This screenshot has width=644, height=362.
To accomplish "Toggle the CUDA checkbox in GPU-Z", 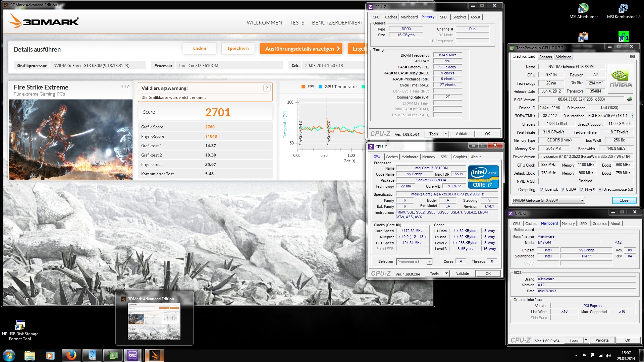I will [x=563, y=189].
